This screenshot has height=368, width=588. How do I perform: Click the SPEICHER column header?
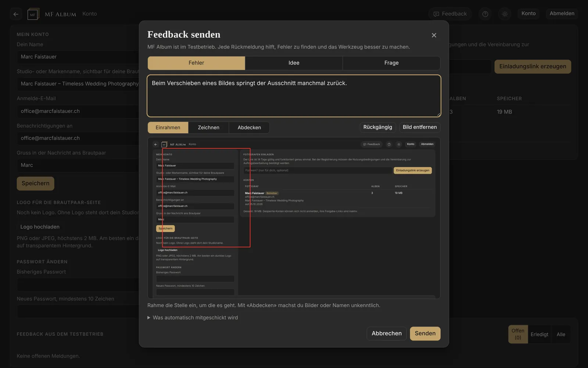(509, 99)
